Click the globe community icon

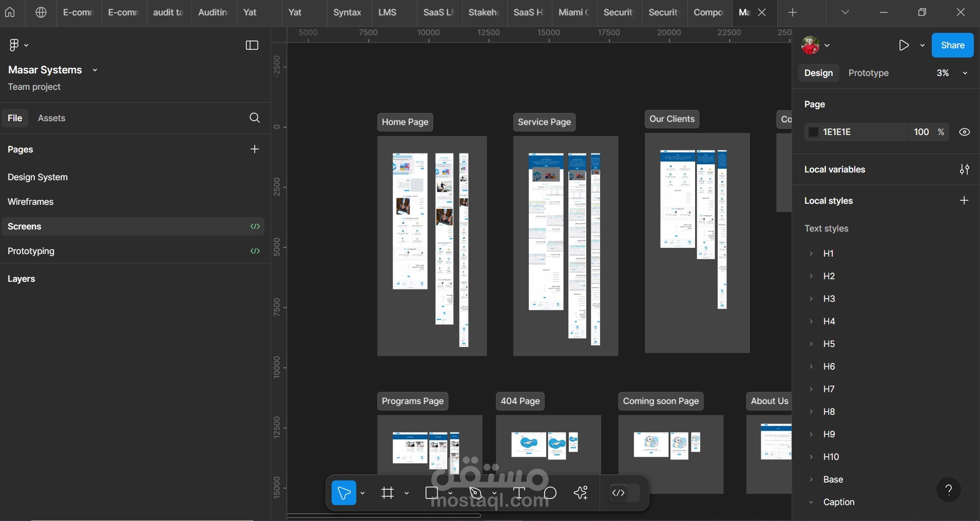tap(41, 12)
